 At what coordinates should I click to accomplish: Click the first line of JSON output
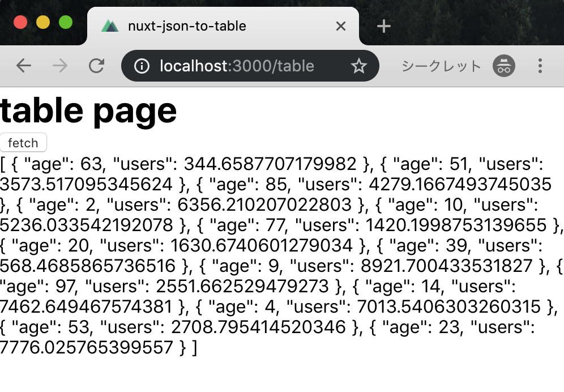[x=272, y=165]
